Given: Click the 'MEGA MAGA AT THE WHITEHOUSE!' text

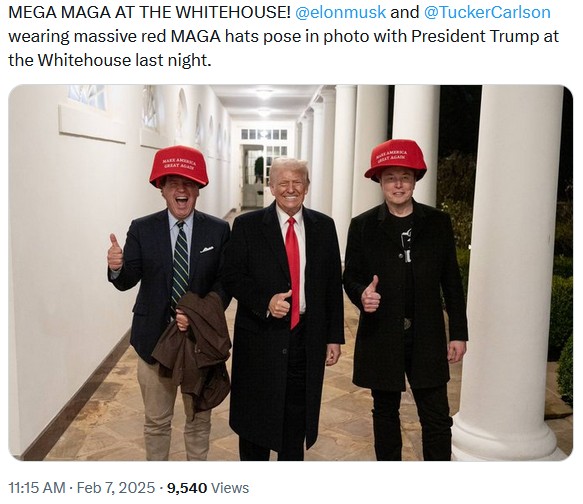Looking at the screenshot, I should coord(149,12).
